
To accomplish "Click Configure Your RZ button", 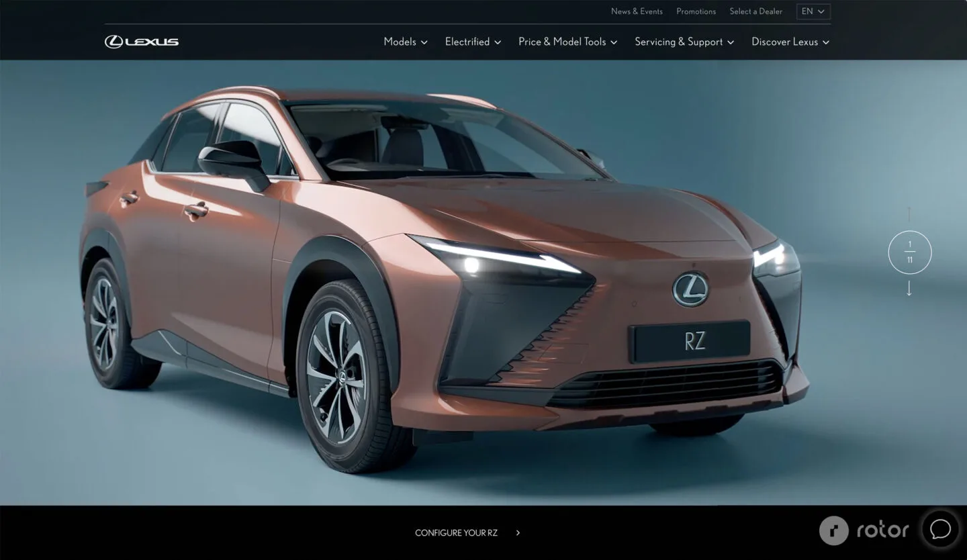I will point(456,533).
